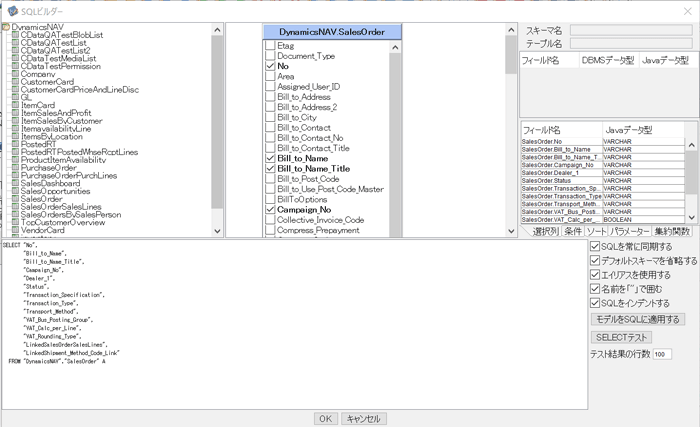Click the DynamicsNAV.SalesOrder table header

(x=332, y=32)
